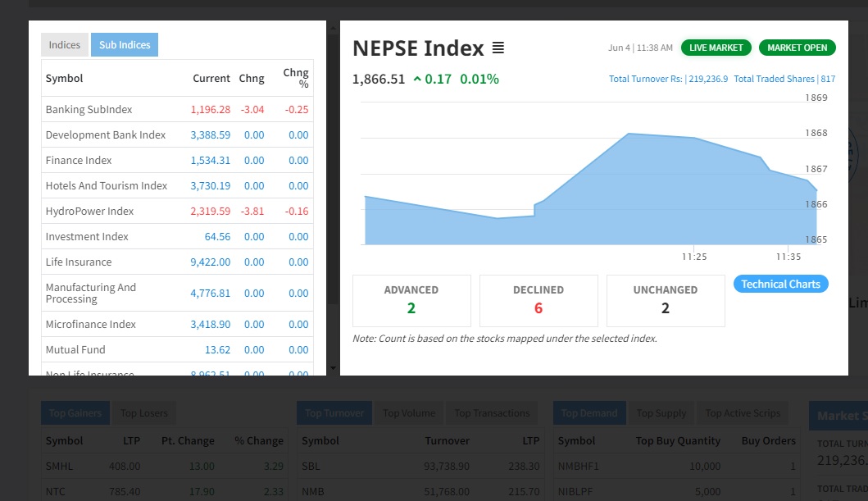This screenshot has height=501, width=868.
Task: Click the LIVE MARKET badge
Action: point(716,48)
